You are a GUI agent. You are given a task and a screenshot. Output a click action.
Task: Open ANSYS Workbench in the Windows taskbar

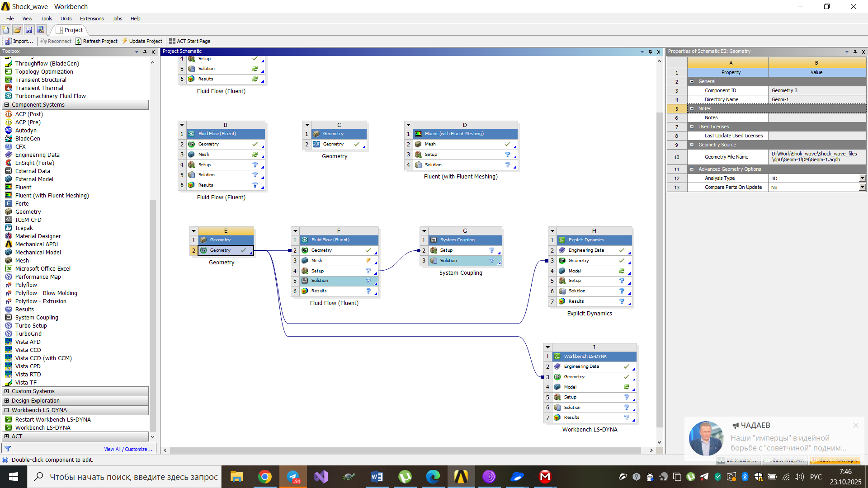click(461, 477)
